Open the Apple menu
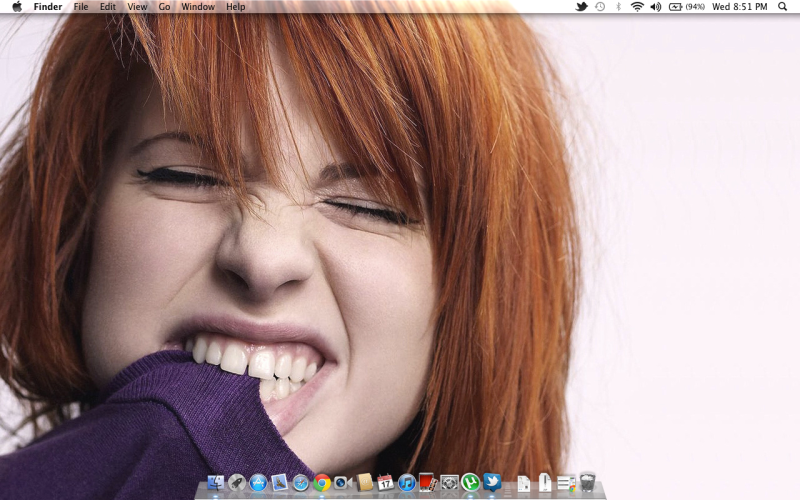Viewport: 800px width, 500px height. click(x=17, y=7)
